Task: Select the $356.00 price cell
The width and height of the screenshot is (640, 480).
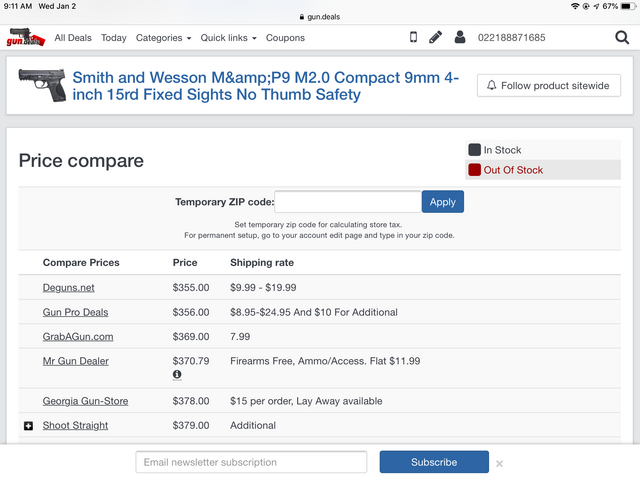Action: (x=191, y=312)
